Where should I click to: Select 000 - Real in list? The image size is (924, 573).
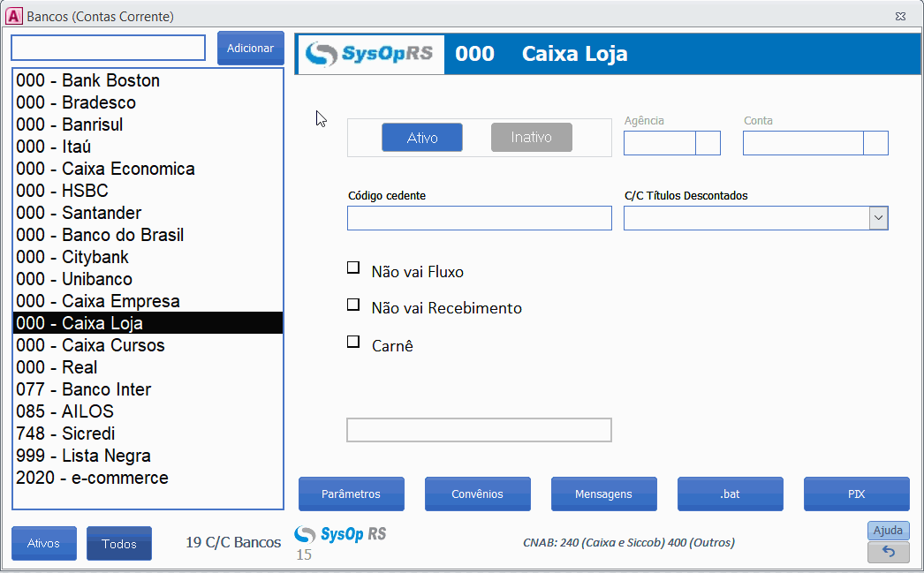click(x=148, y=367)
